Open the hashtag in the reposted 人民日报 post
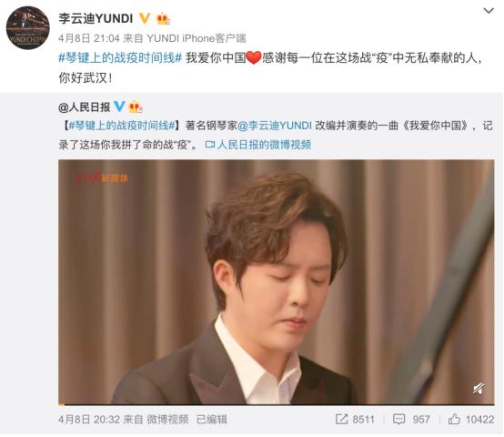The width and height of the screenshot is (504, 437). tap(122, 126)
